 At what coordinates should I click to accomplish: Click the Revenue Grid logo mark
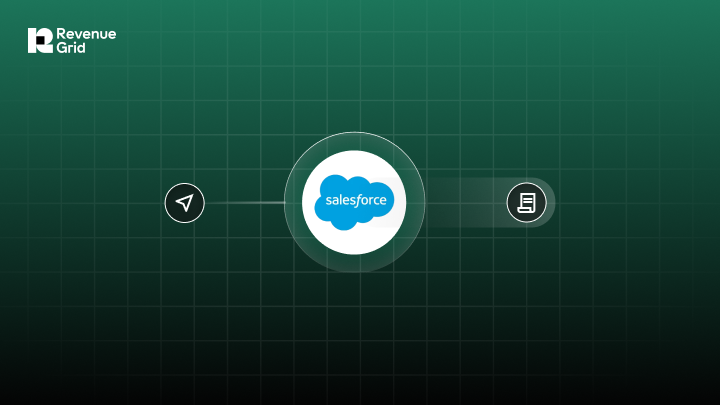pyautogui.click(x=40, y=40)
